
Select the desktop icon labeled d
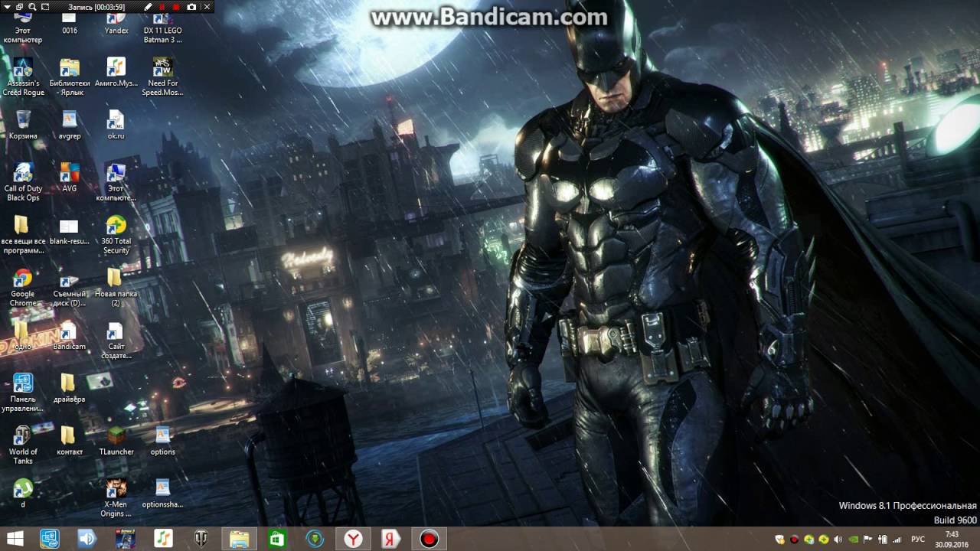(x=23, y=493)
